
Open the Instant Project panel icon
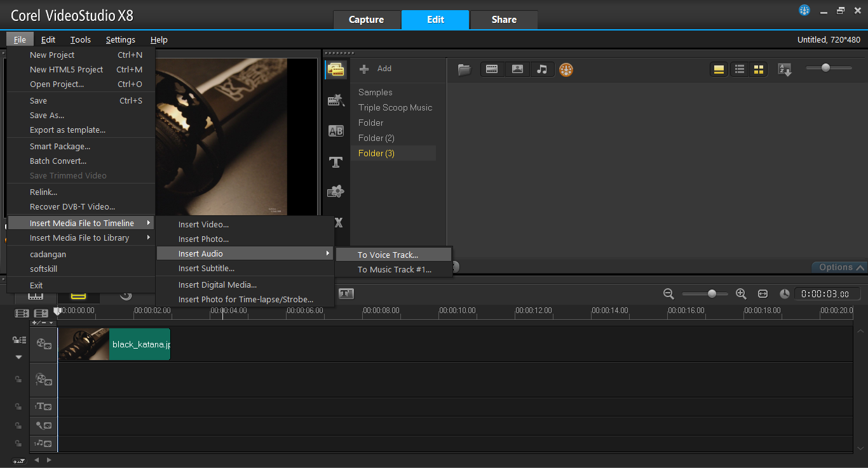(336, 100)
